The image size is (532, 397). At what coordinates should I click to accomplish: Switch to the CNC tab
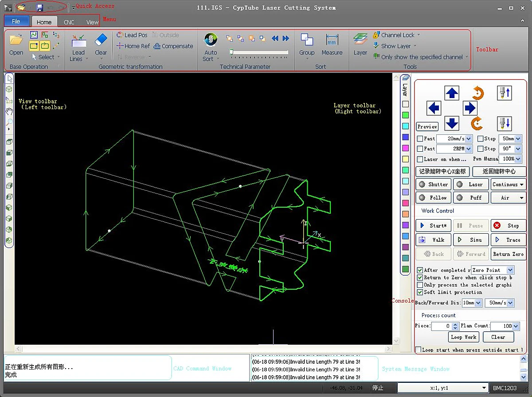coord(69,22)
